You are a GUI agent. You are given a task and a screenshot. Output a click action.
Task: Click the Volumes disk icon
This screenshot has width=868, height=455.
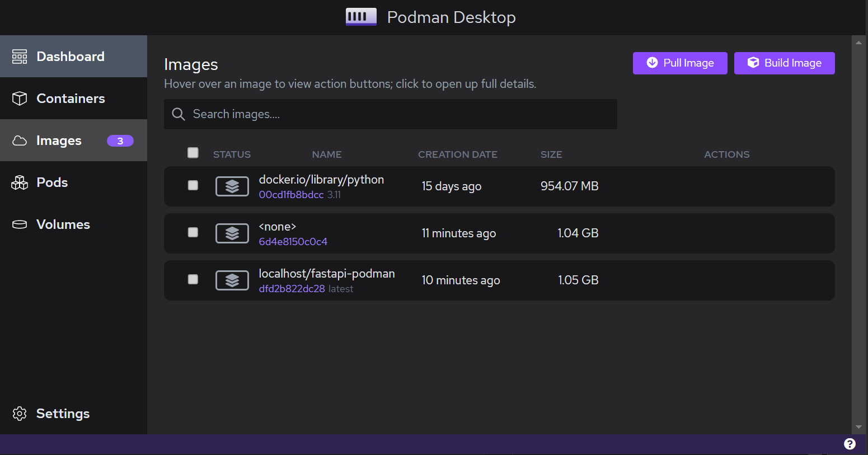(x=20, y=224)
